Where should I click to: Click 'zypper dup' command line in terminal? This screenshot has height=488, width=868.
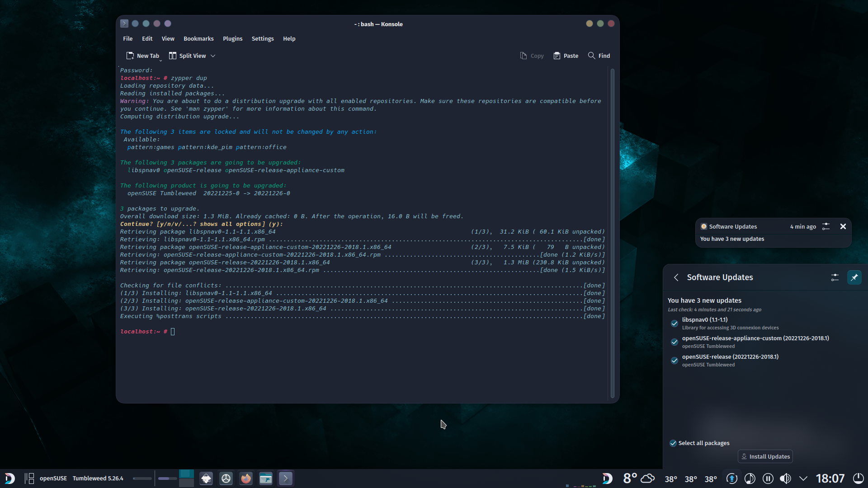pos(189,78)
